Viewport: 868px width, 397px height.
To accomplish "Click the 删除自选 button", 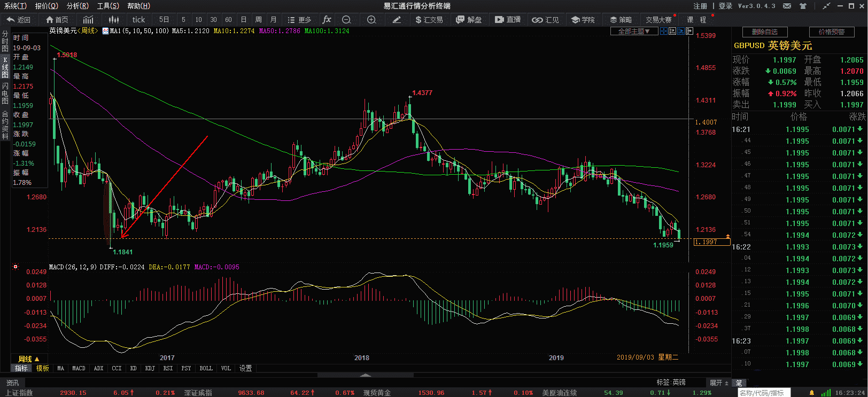I will tap(764, 32).
